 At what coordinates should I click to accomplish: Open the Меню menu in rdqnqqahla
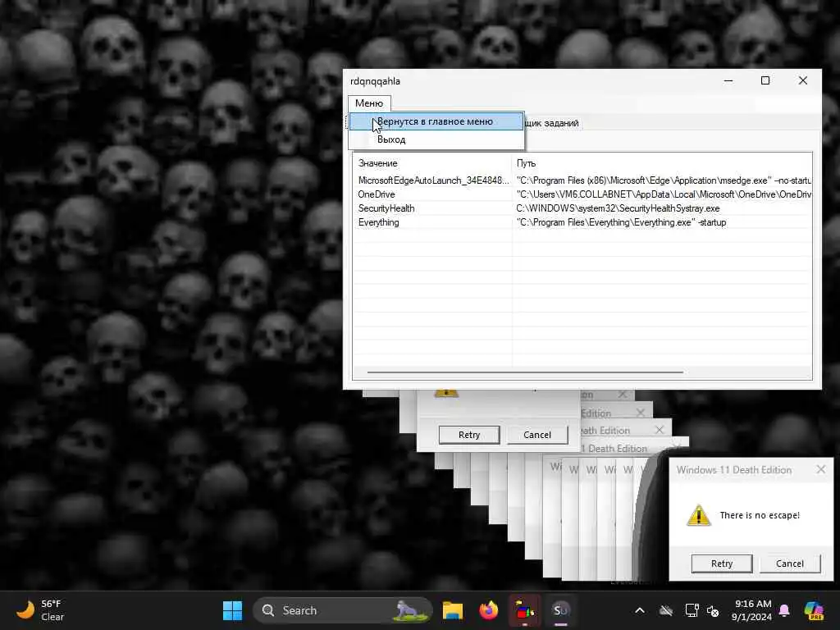[x=369, y=103]
